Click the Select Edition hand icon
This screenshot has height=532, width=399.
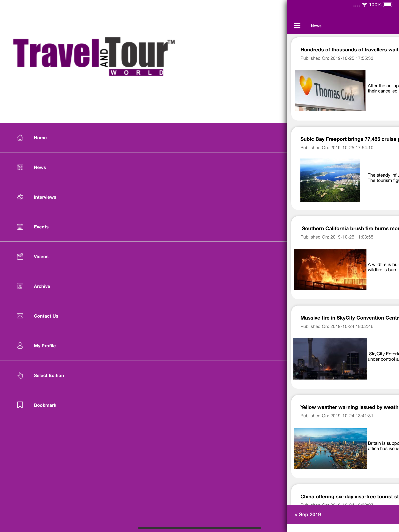click(x=20, y=375)
